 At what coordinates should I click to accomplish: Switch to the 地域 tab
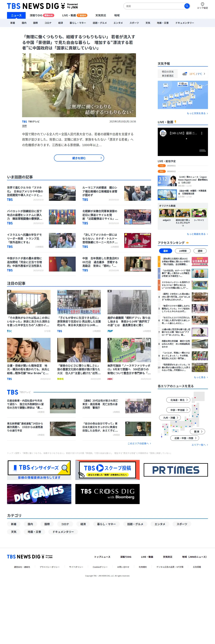pyautogui.click(x=117, y=15)
